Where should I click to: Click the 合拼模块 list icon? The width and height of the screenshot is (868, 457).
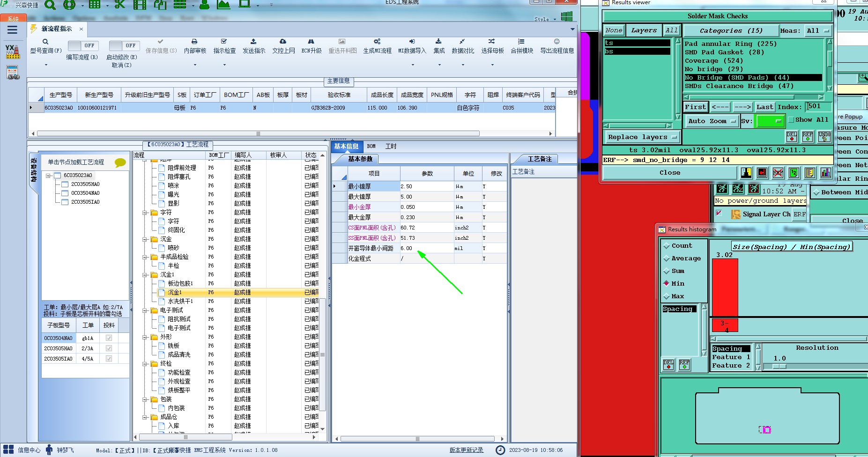pyautogui.click(x=521, y=42)
